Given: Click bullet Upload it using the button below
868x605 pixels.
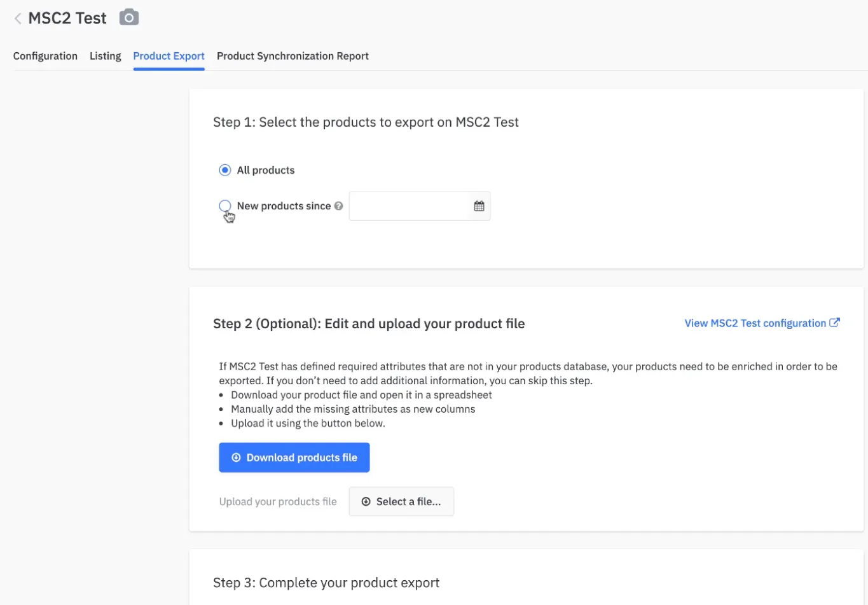Looking at the screenshot, I should click(x=308, y=423).
